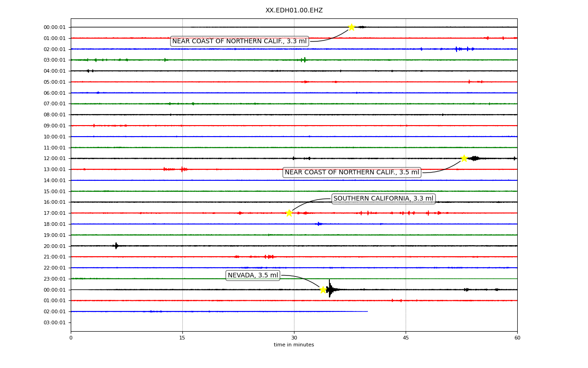Click the end of the blue 02:00:01 bottom trace
Image resolution: width=588 pixels, height=368 pixels.
367,311
